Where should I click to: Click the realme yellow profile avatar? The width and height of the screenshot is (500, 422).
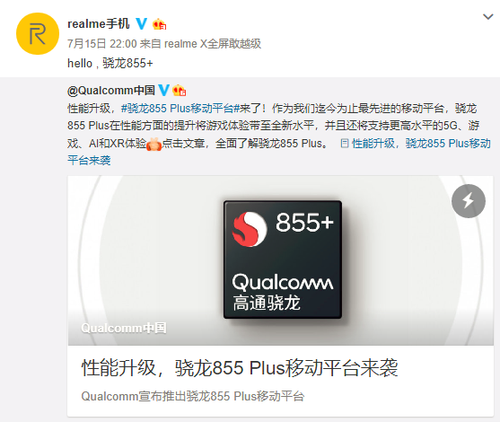(37, 34)
